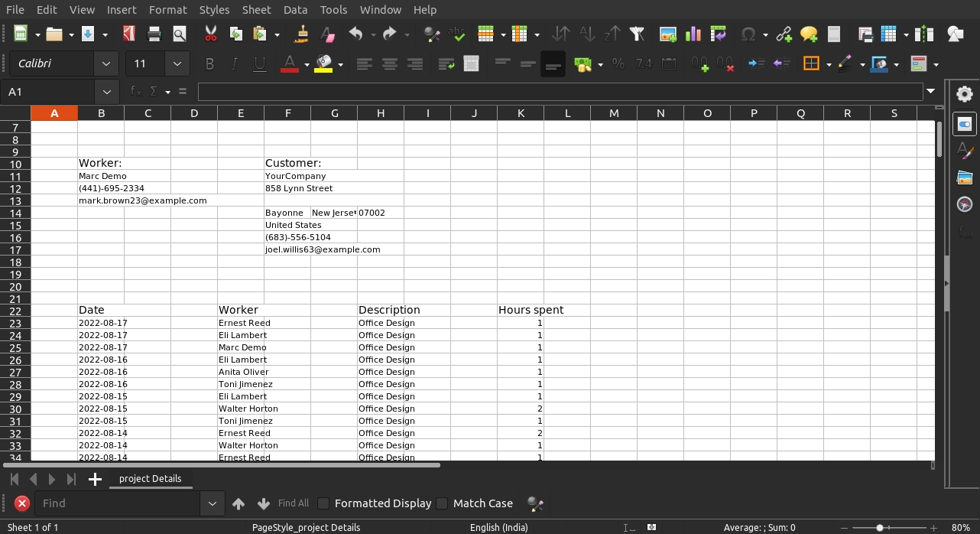Click the zoom slider handle
Screen dimensions: 980x534
880,527
